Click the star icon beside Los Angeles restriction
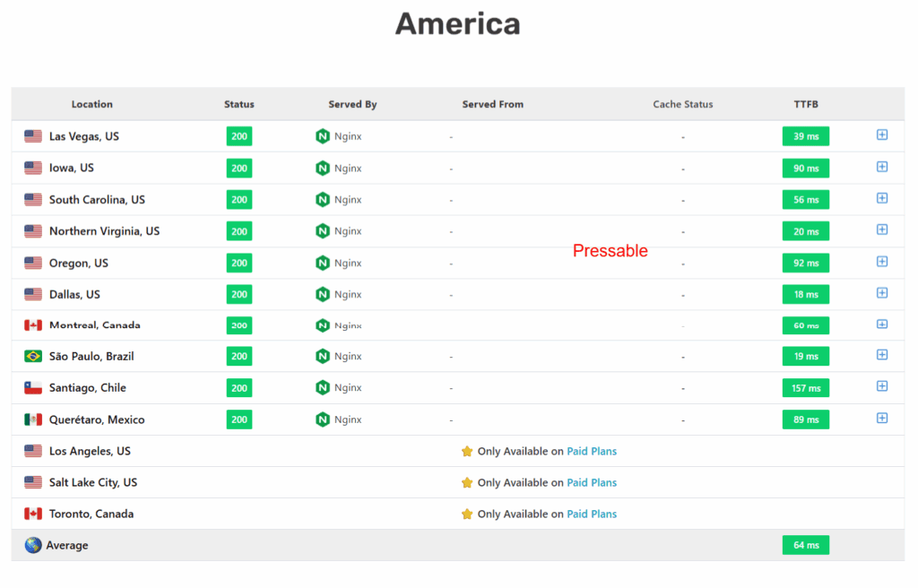Image resolution: width=918 pixels, height=588 pixels. (467, 451)
